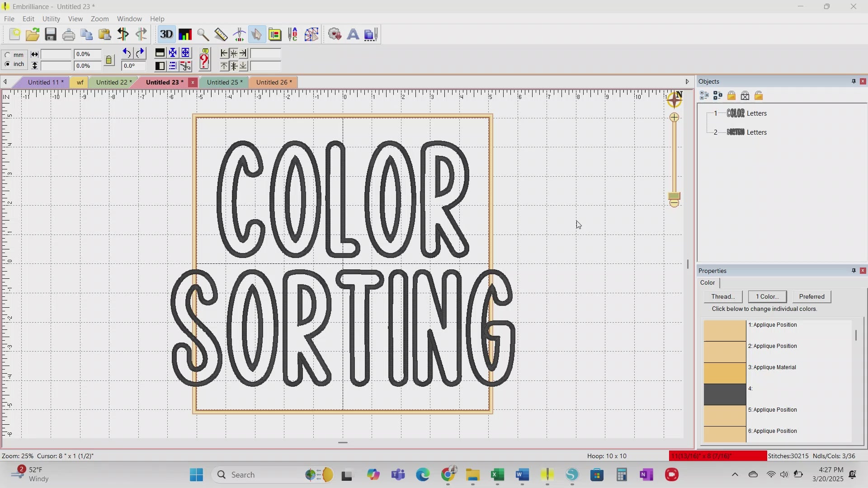This screenshot has height=488, width=868.
Task: Show earlier tabs with left arrow
Action: tap(5, 82)
